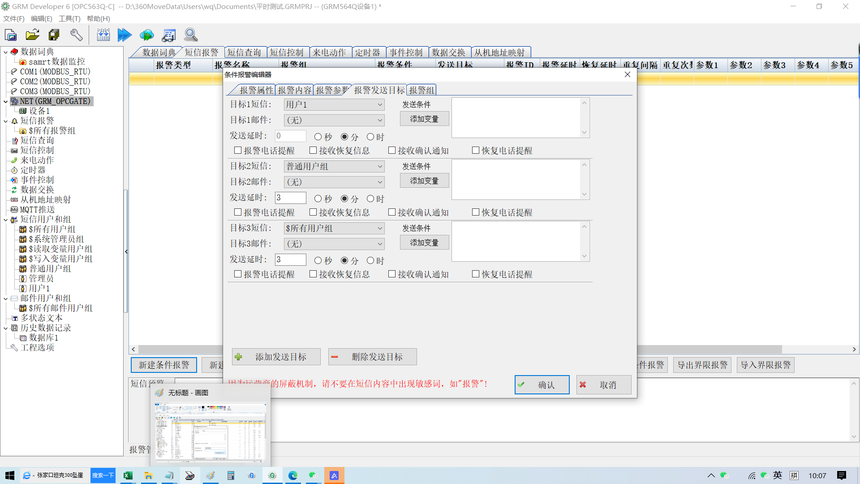
Task: Click the cloud play toolbar icon
Action: coord(146,35)
